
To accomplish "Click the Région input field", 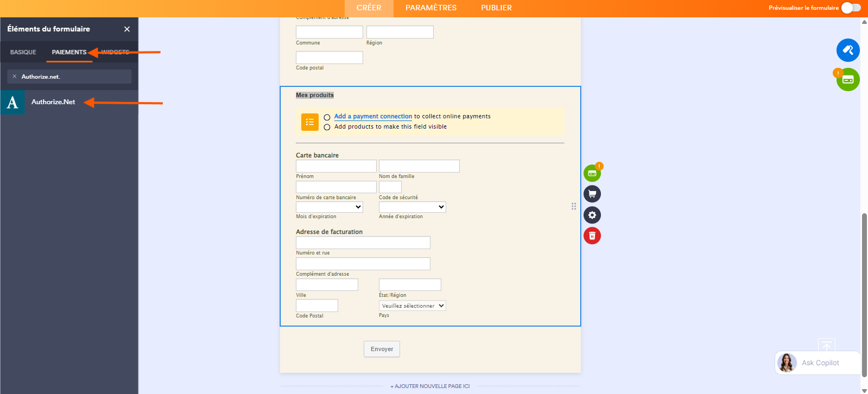I will [400, 32].
